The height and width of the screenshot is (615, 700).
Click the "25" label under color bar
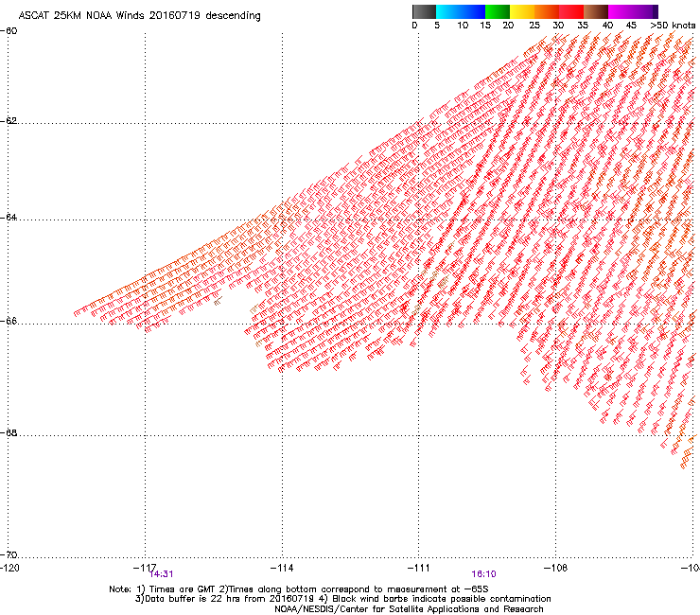pyautogui.click(x=534, y=25)
